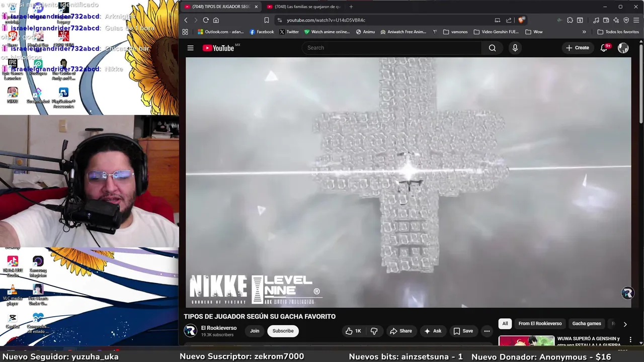Reload the page with the refresh icon

206,20
